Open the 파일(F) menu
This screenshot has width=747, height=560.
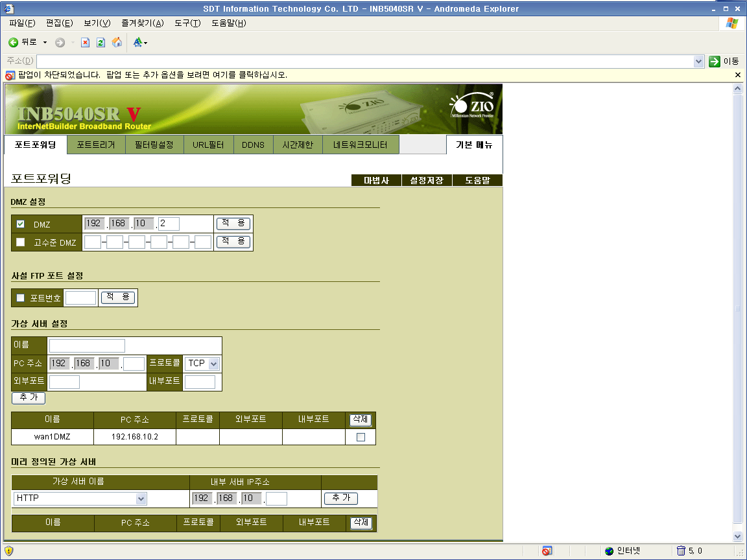(x=23, y=23)
